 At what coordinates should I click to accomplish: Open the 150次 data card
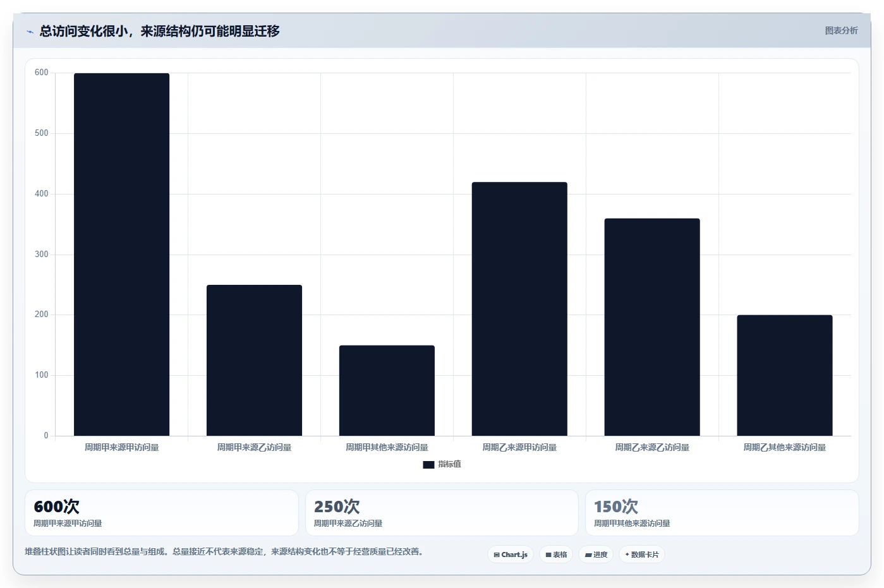coord(722,513)
